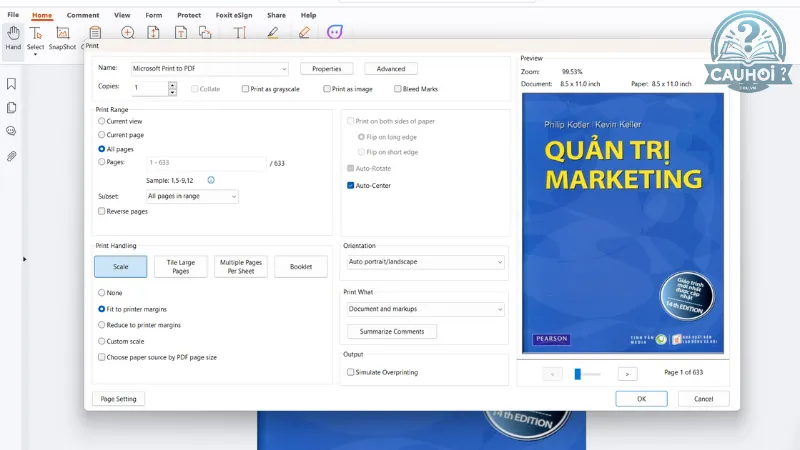Select the Highlight pen tool

(x=272, y=33)
